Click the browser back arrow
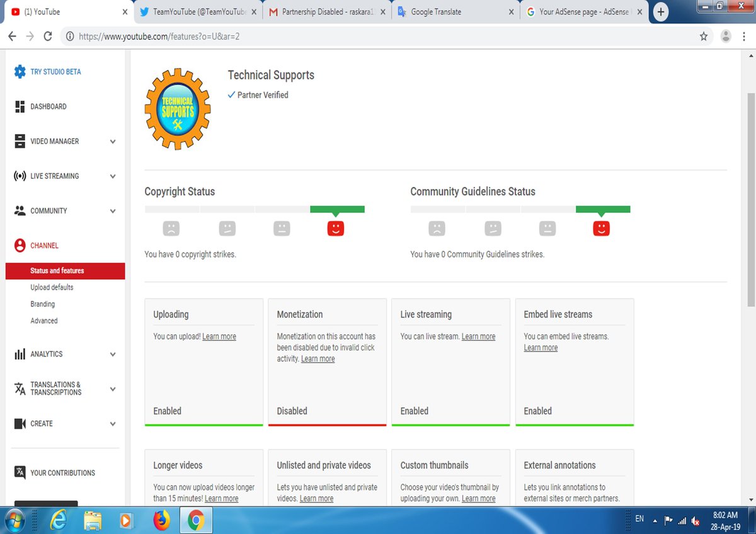The width and height of the screenshot is (756, 534). click(x=12, y=37)
